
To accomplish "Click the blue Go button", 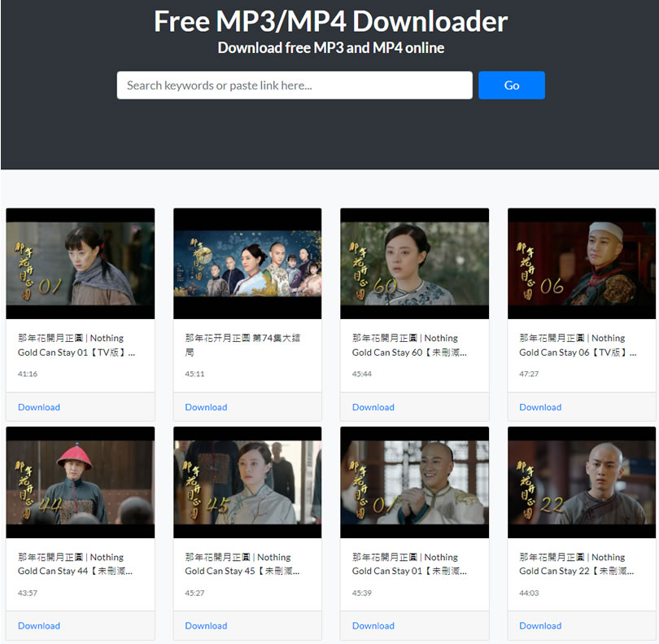I will tap(512, 85).
